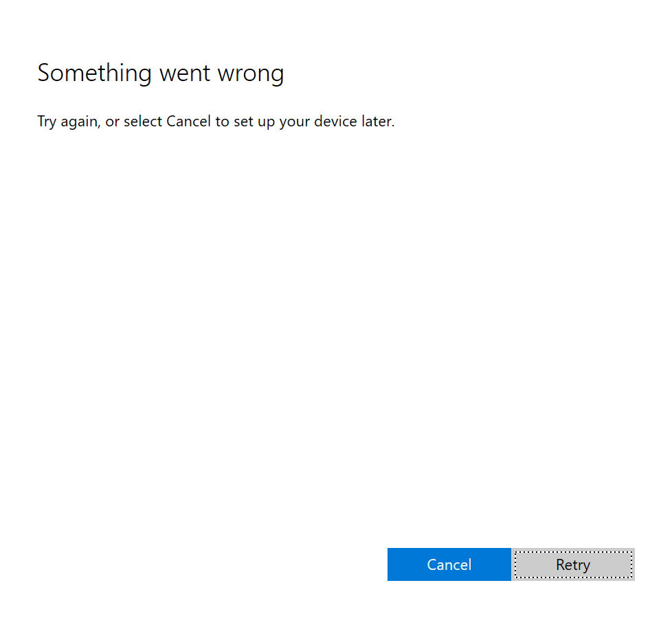Viewport: 672px width, 618px height.
Task: Click the blue Cancel button
Action: (x=449, y=564)
